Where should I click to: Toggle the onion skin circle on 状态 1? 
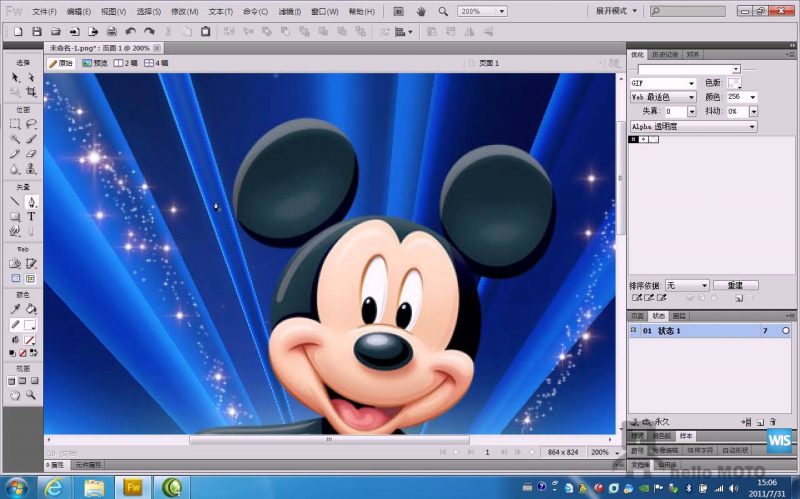tap(786, 331)
